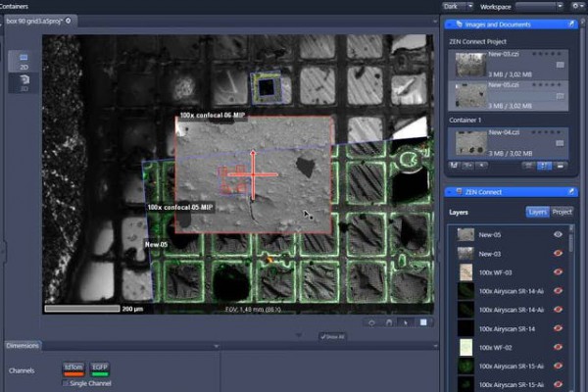The height and width of the screenshot is (392, 588).
Task: Click the EGFP green color bar
Action: click(100, 373)
